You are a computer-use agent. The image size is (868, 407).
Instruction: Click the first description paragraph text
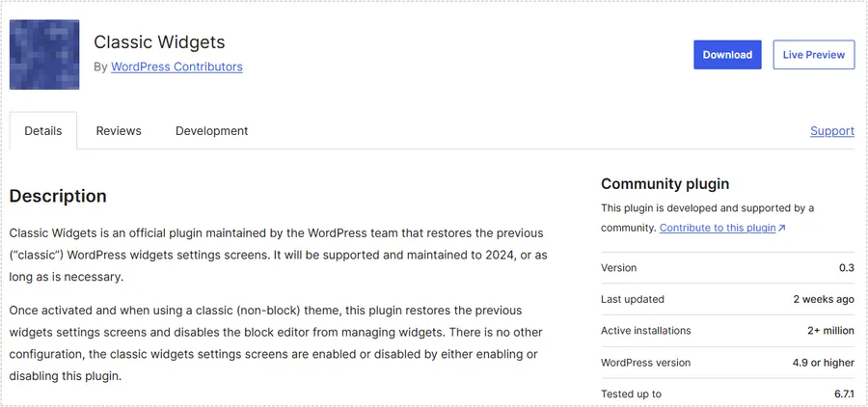pyautogui.click(x=277, y=255)
